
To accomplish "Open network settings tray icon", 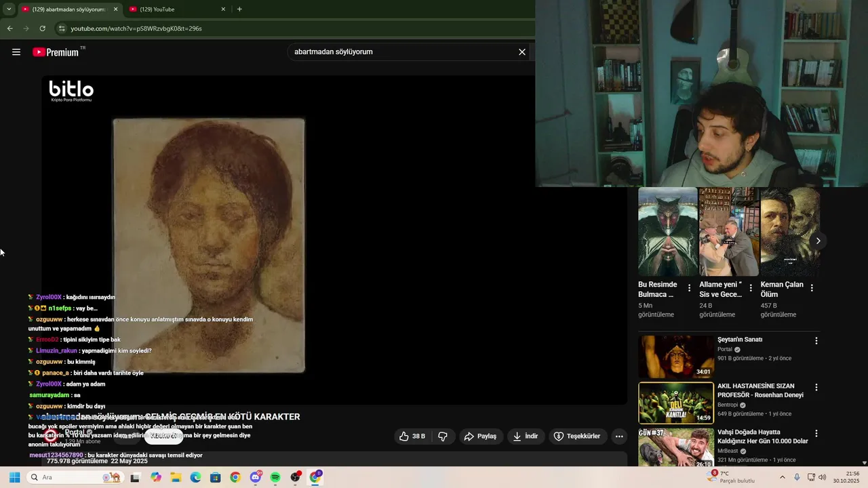I will tap(811, 477).
